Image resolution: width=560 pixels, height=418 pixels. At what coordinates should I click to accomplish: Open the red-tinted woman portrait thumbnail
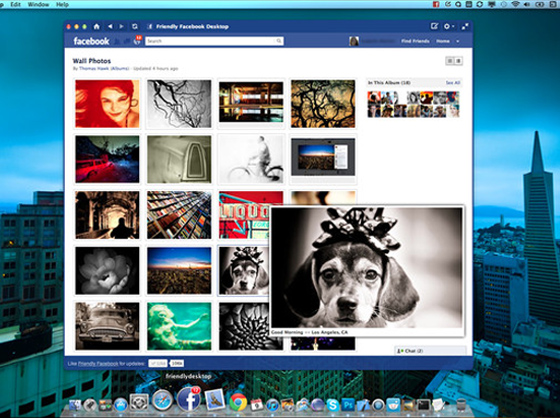tap(108, 104)
